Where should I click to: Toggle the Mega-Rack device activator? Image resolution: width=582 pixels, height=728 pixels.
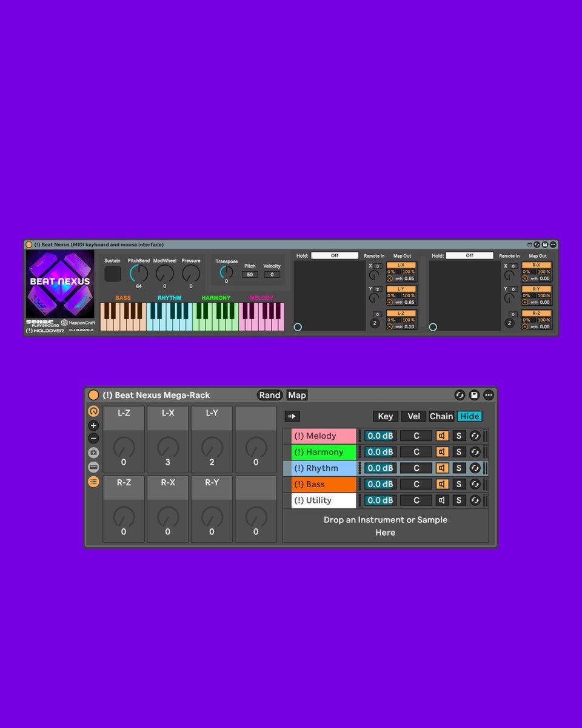[x=93, y=395]
